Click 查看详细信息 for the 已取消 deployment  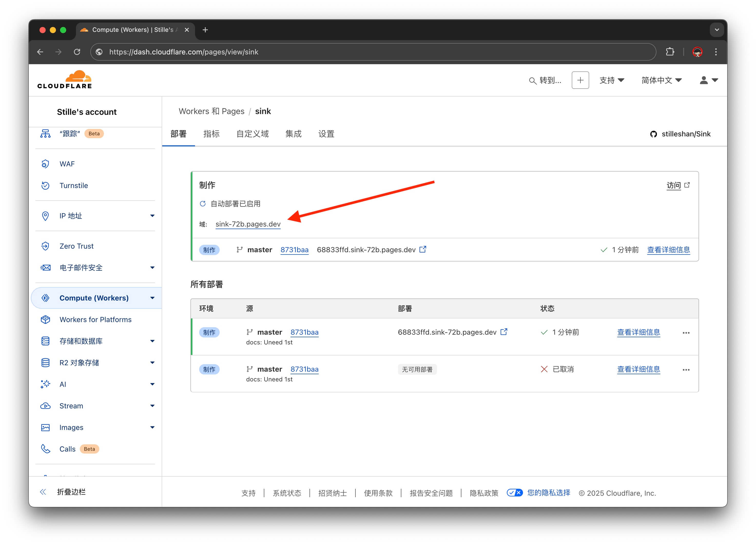tap(638, 369)
